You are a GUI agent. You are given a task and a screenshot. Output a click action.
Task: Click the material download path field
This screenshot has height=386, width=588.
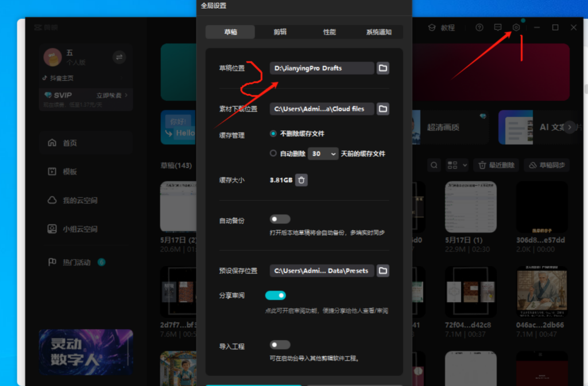[x=322, y=109]
